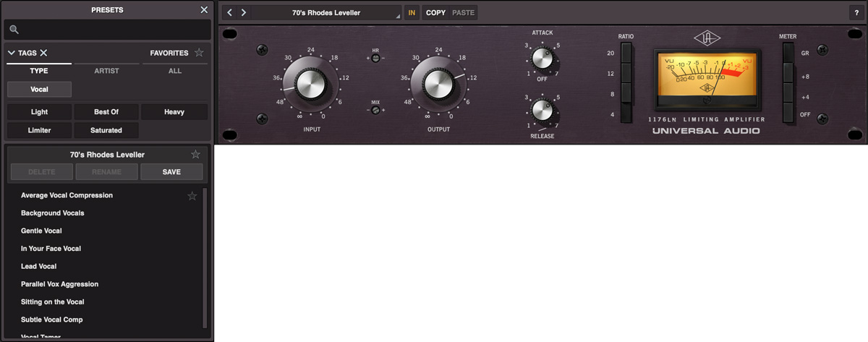This screenshot has width=868, height=342.
Task: Click the preset list scrollbar
Action: pyautogui.click(x=205, y=258)
